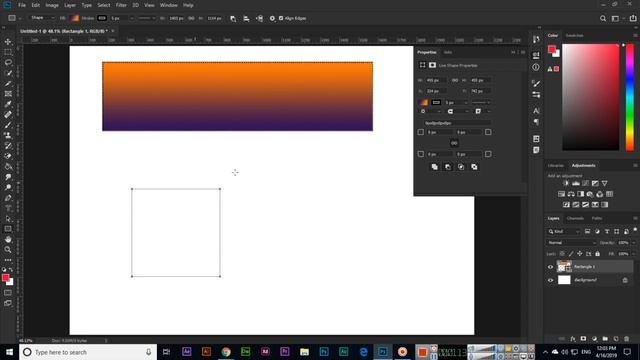Open the Normal blend mode dropdown
Image resolution: width=640 pixels, height=360 pixels.
point(571,243)
